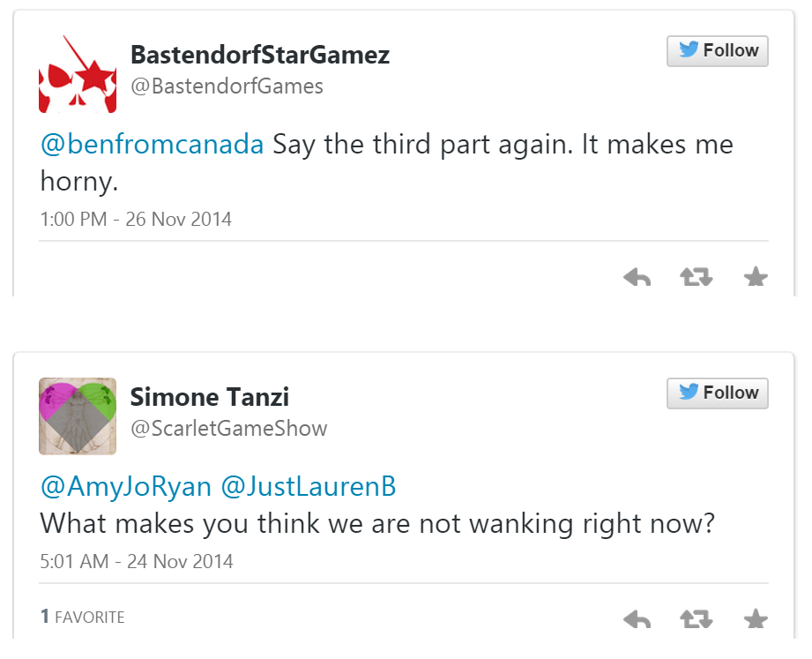Click the @ScarletGameShow handle
The height and width of the screenshot is (659, 812).
[x=228, y=429]
